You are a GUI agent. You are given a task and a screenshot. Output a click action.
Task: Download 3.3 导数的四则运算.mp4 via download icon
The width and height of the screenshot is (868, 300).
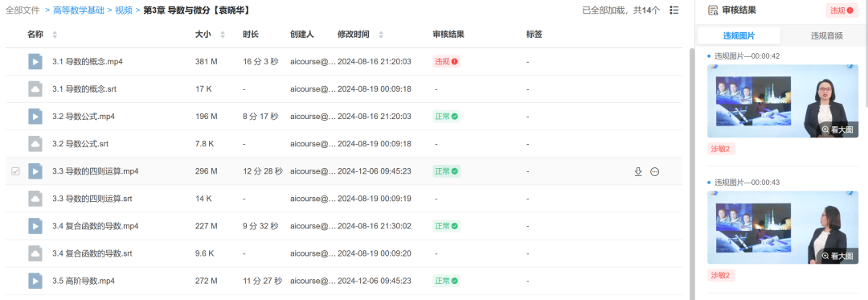click(637, 171)
